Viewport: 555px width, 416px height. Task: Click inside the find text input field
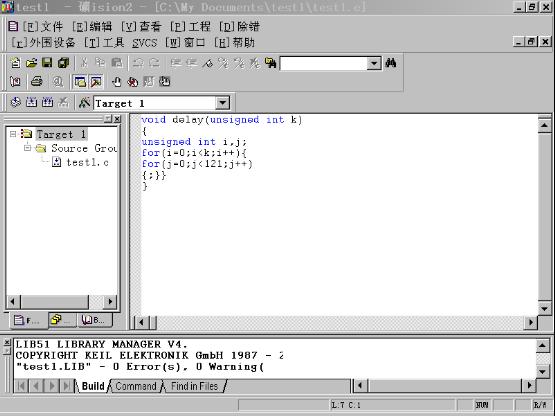tap(324, 63)
